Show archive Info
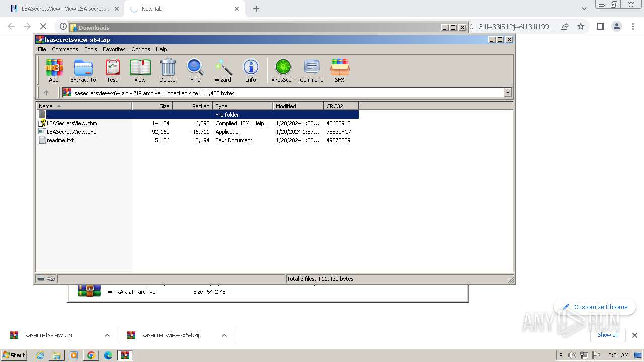 coord(251,70)
